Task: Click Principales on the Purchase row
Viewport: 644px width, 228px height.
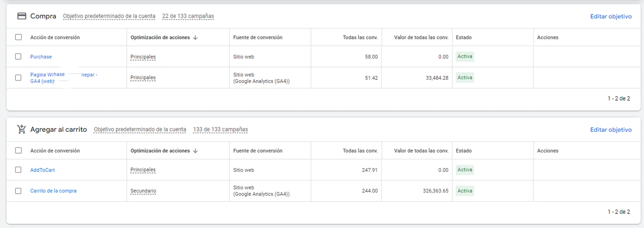Action: (x=143, y=56)
